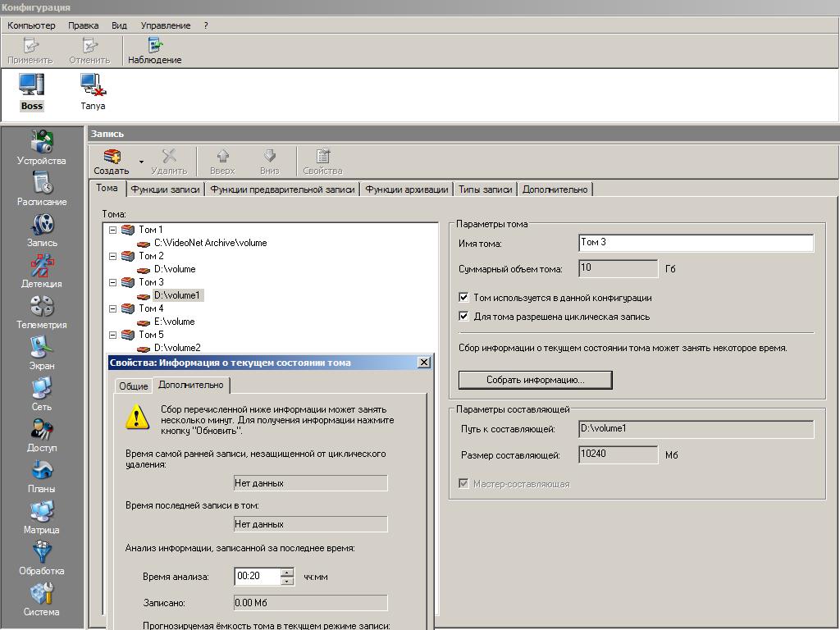Viewport: 840px width, 630px height.
Task: Click the Применить toolbar button
Action: point(30,51)
